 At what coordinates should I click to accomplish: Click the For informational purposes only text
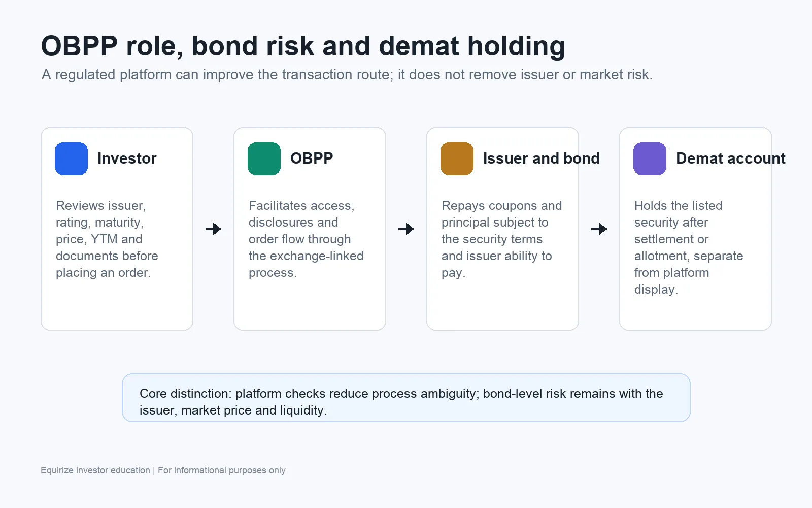click(x=222, y=470)
